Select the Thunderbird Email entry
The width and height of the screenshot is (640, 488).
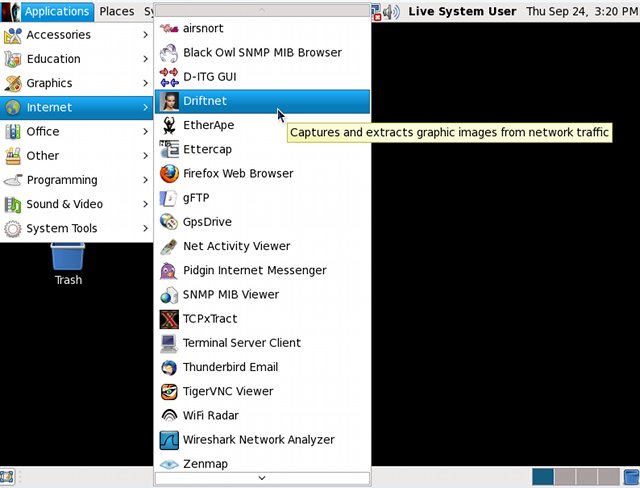click(262, 367)
